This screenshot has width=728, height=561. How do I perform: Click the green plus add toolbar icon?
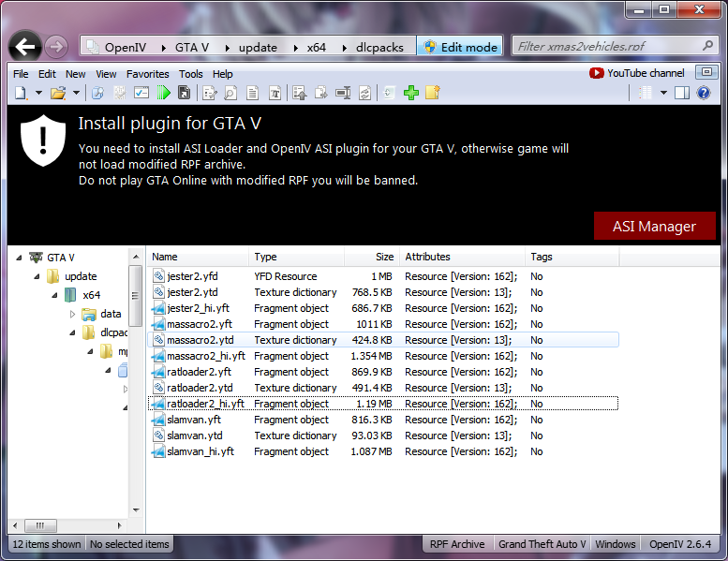(x=411, y=93)
